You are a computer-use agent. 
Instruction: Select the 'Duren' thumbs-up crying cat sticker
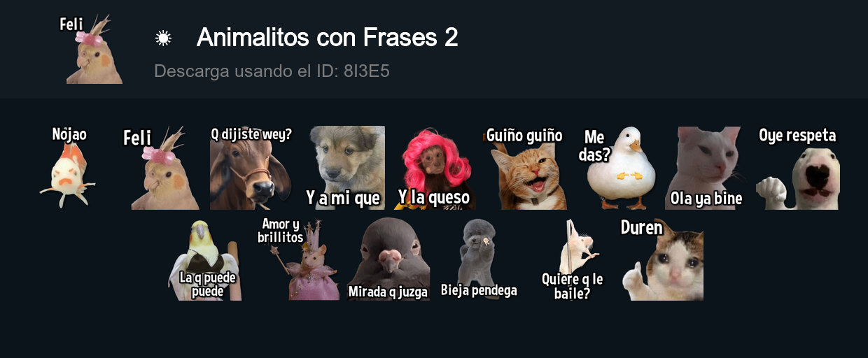coord(662,259)
